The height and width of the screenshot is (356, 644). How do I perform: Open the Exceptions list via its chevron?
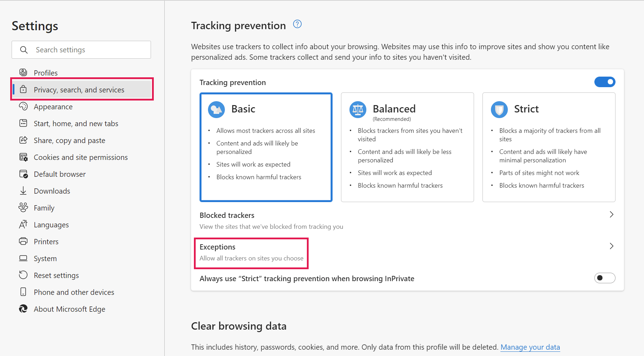tap(611, 246)
